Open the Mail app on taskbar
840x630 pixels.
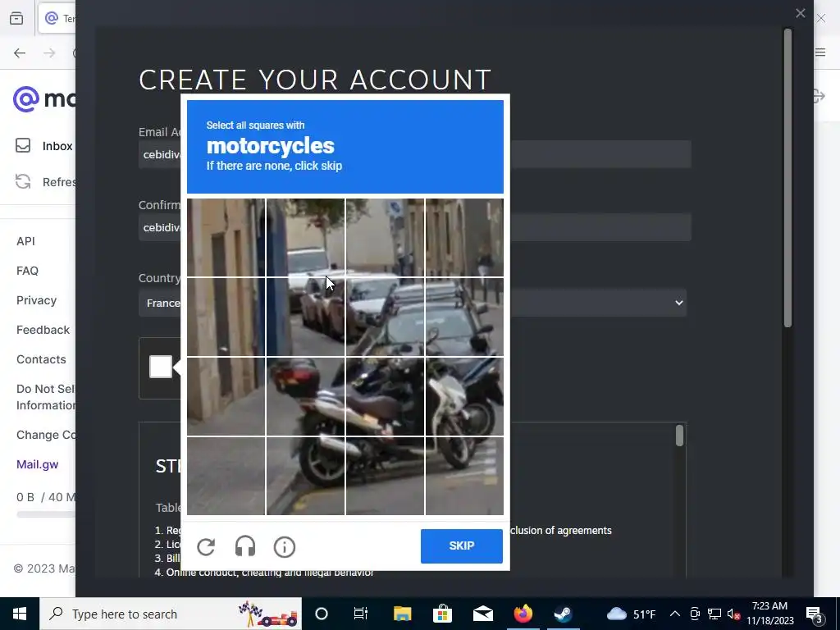[482, 614]
